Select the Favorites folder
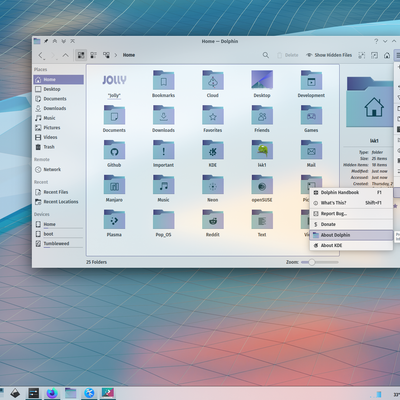This screenshot has width=400, height=400. tap(213, 119)
